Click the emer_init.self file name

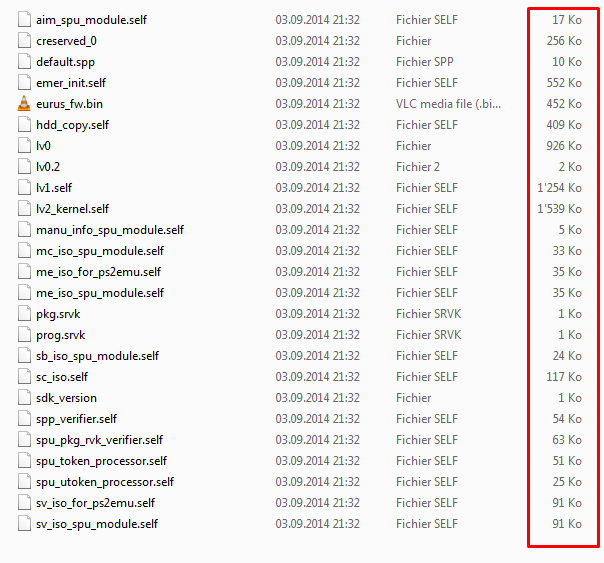71,83
